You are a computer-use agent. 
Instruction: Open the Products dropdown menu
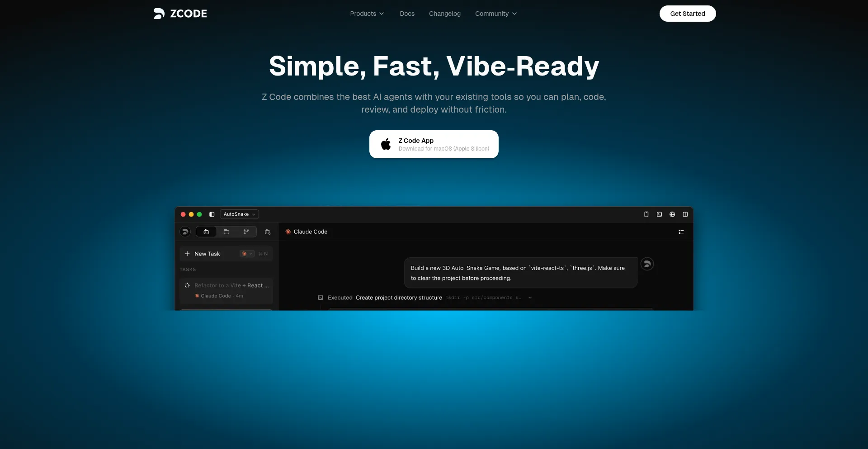click(x=367, y=14)
